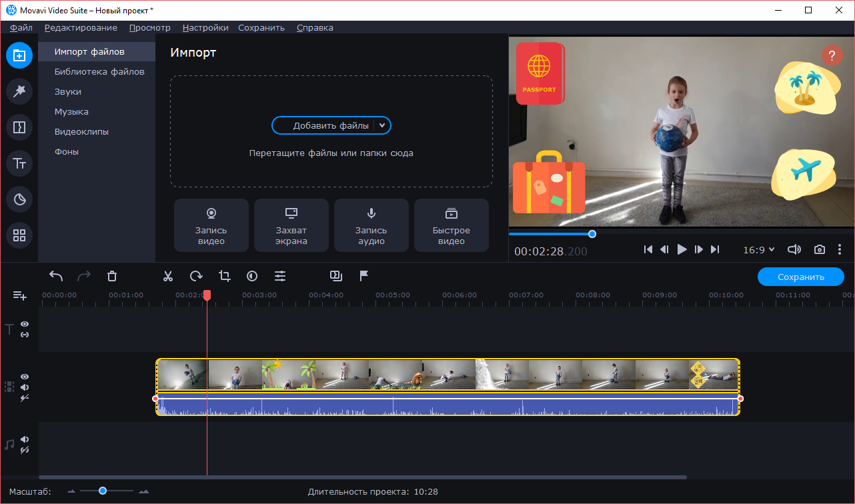This screenshot has width=855, height=504.
Task: Open the Настройки menu
Action: (205, 27)
